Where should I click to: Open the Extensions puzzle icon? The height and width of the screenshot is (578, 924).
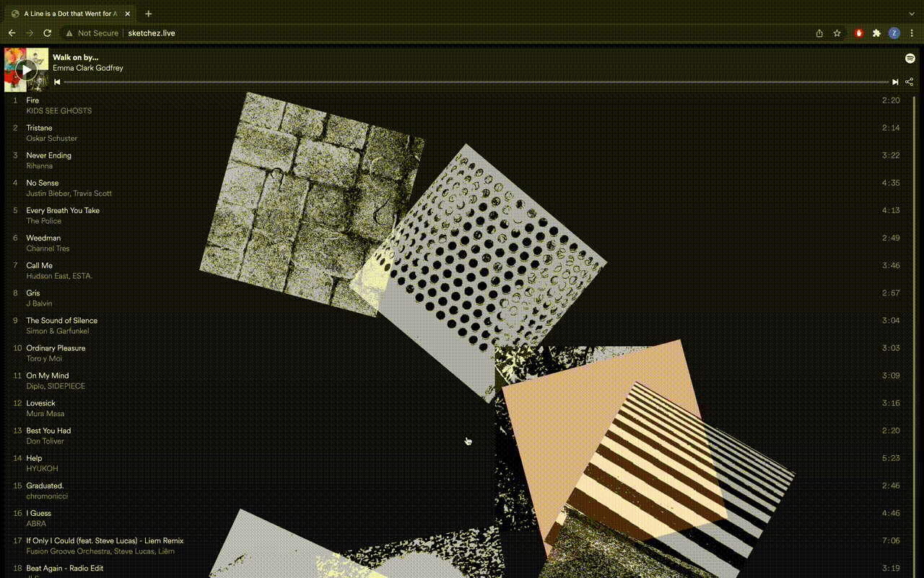pos(876,33)
